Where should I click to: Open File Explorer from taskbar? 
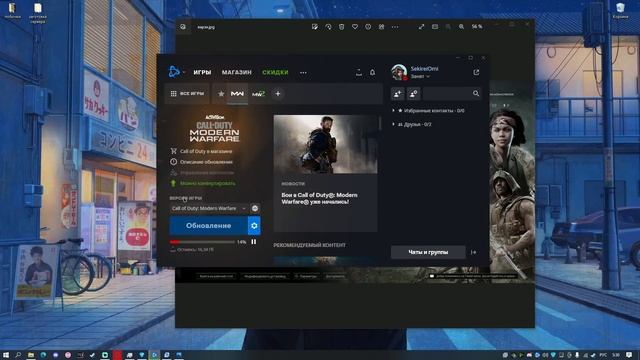coord(31,355)
